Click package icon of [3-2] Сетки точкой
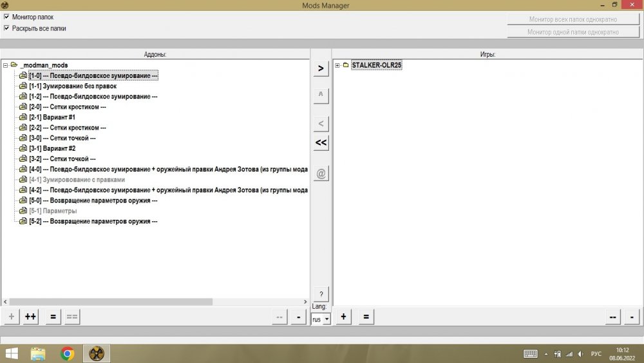This screenshot has height=363, width=644. (23, 159)
